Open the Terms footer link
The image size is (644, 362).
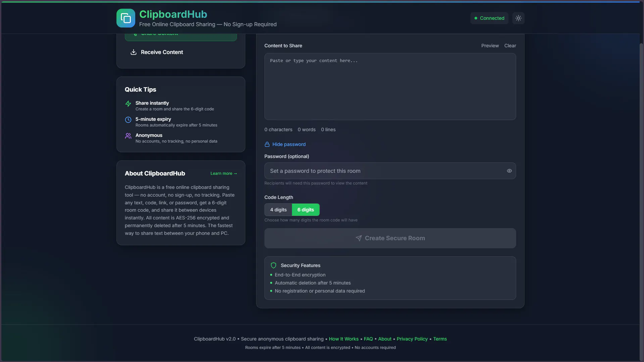pos(440,339)
